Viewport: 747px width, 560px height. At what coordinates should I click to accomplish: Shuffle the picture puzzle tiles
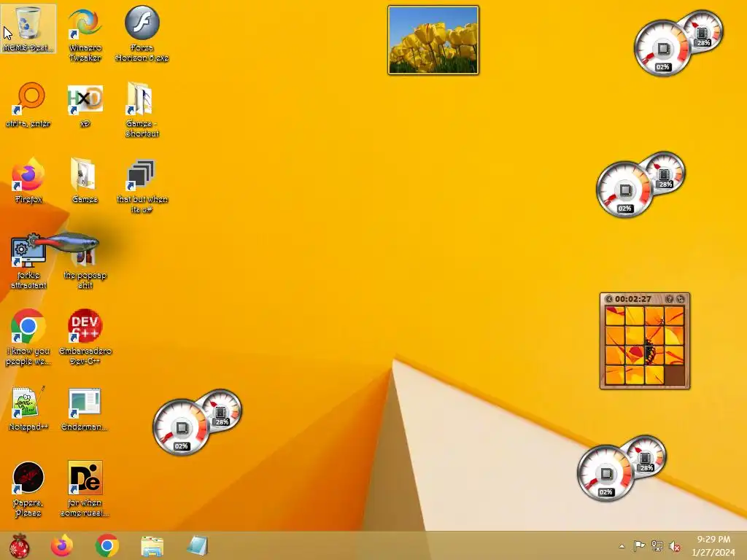pos(681,299)
